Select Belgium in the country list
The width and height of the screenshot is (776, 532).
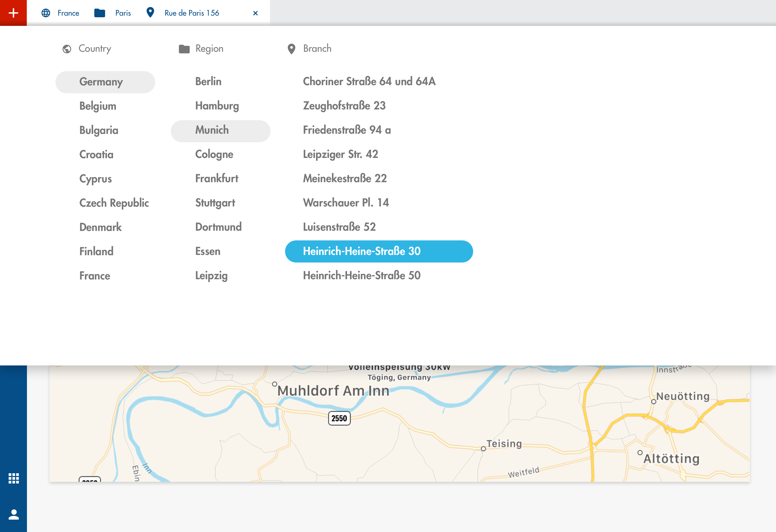[98, 106]
